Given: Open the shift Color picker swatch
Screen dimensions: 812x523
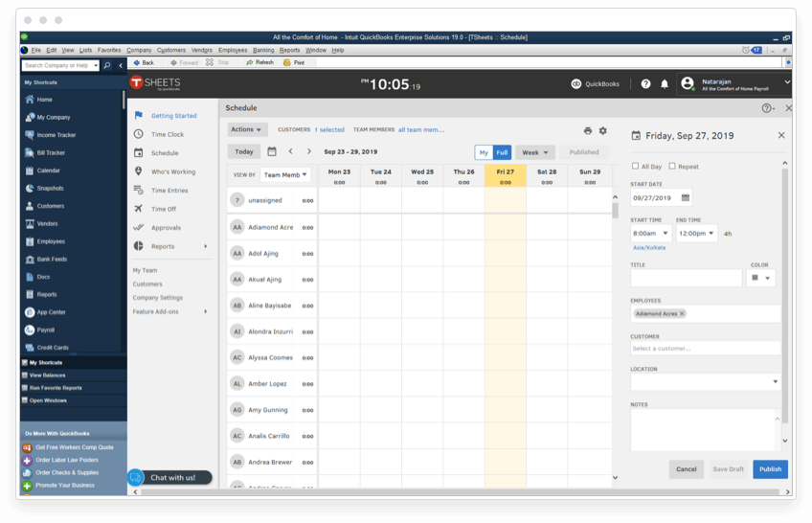Looking at the screenshot, I should tap(760, 278).
